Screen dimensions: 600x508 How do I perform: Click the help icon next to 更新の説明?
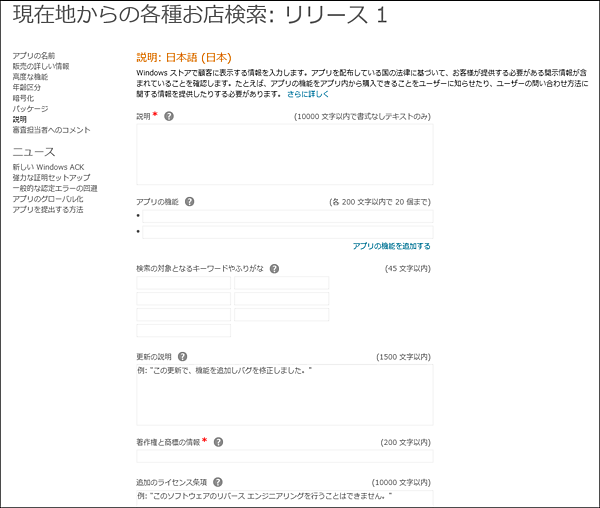(182, 356)
